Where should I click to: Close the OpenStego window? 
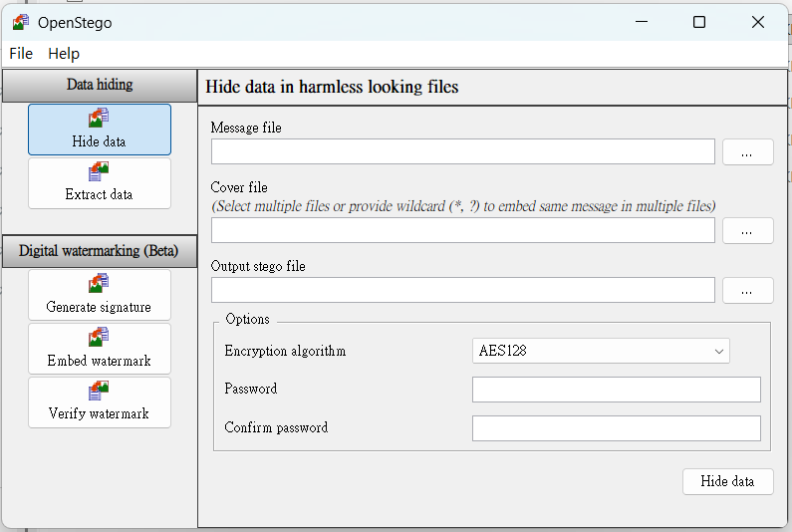click(x=758, y=22)
